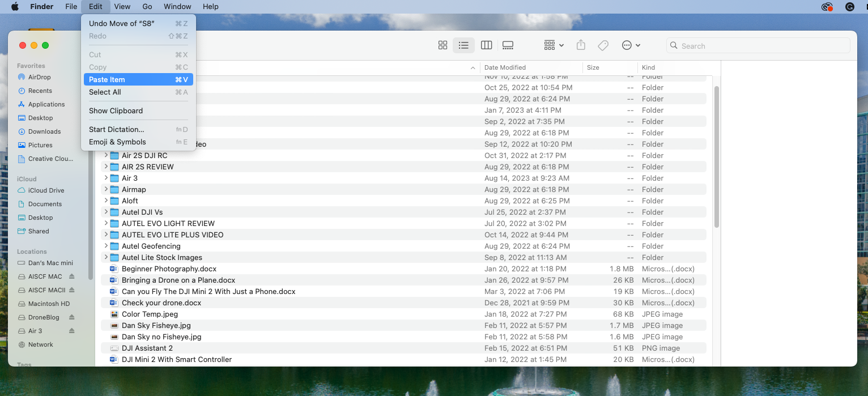Switch to column view in toolbar
This screenshot has width=868, height=396.
click(486, 45)
